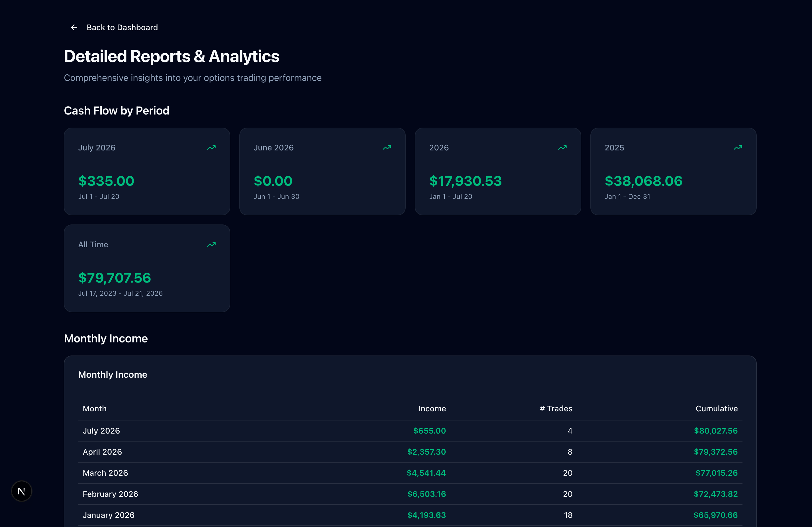Click the $72,473.82 cumulative value
The width and height of the screenshot is (812, 527).
[716, 494]
